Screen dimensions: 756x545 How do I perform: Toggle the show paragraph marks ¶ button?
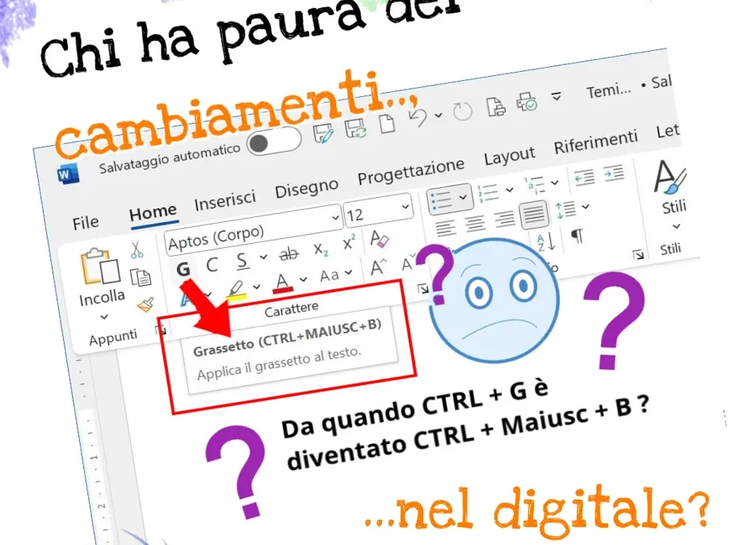tap(577, 236)
